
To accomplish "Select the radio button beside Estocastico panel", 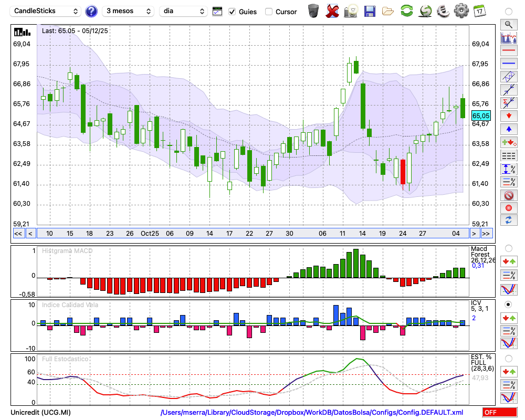I will pyautogui.click(x=508, y=358).
